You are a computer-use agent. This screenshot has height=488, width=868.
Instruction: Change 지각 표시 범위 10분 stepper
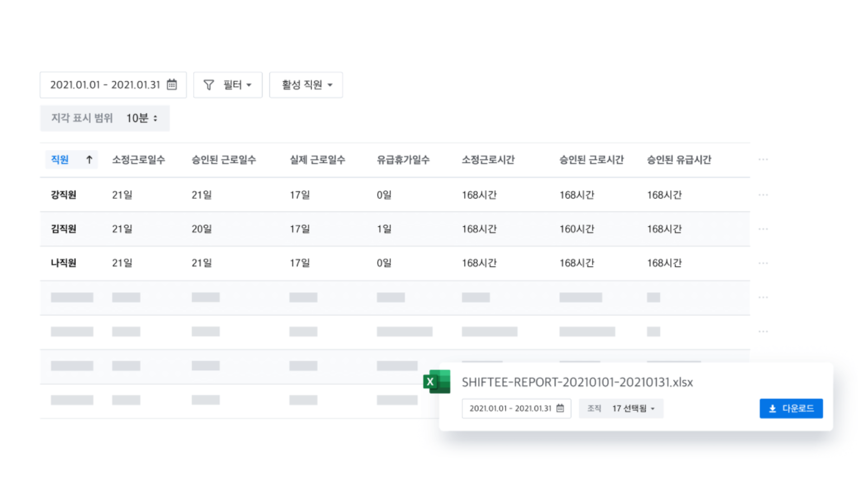[155, 118]
